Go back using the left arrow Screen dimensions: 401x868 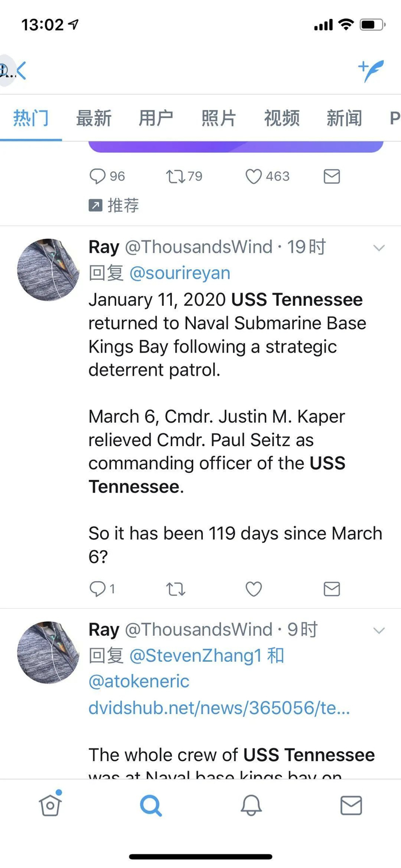click(21, 71)
